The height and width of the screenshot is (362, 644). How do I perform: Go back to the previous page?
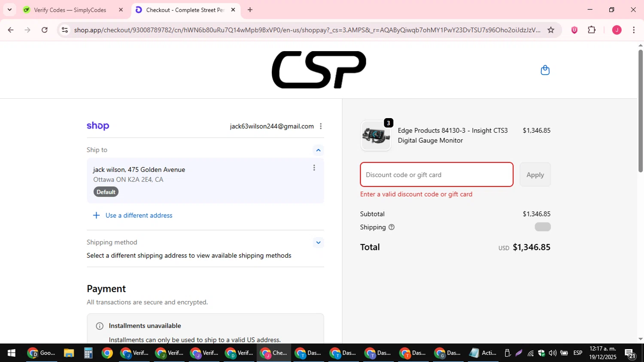pos(11,30)
